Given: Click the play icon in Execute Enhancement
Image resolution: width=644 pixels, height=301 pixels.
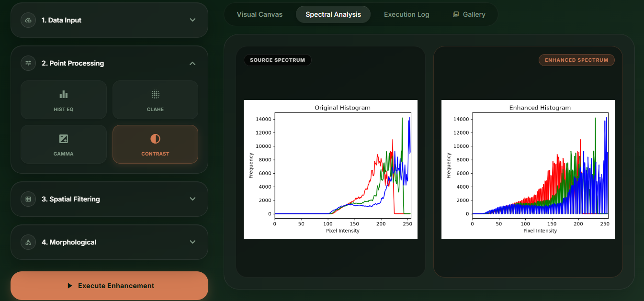Looking at the screenshot, I should pos(69,286).
